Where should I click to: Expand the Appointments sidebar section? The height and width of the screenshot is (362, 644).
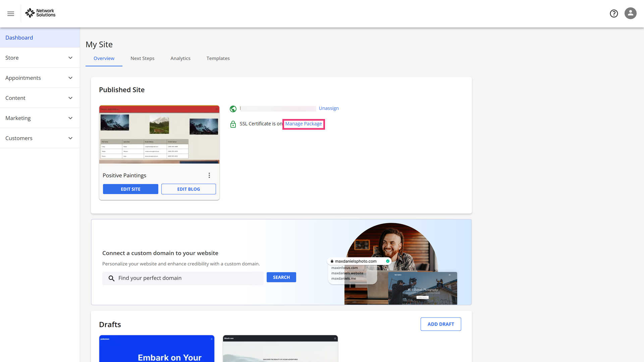click(x=40, y=78)
